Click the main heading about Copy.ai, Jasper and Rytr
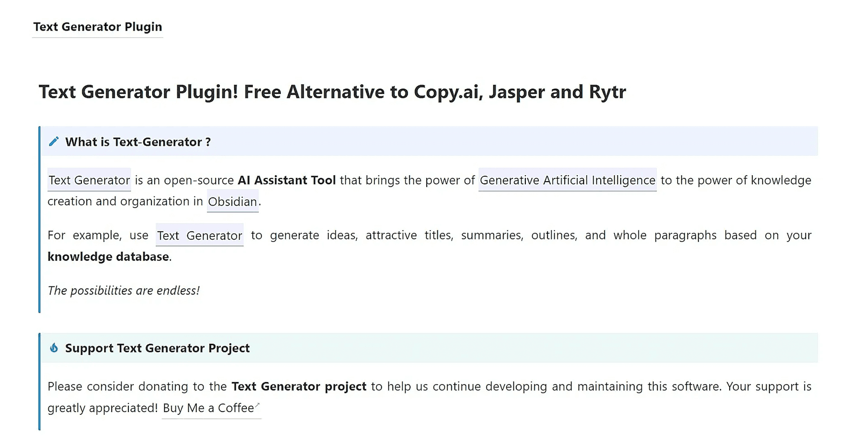Image resolution: width=868 pixels, height=440 pixels. tap(332, 92)
